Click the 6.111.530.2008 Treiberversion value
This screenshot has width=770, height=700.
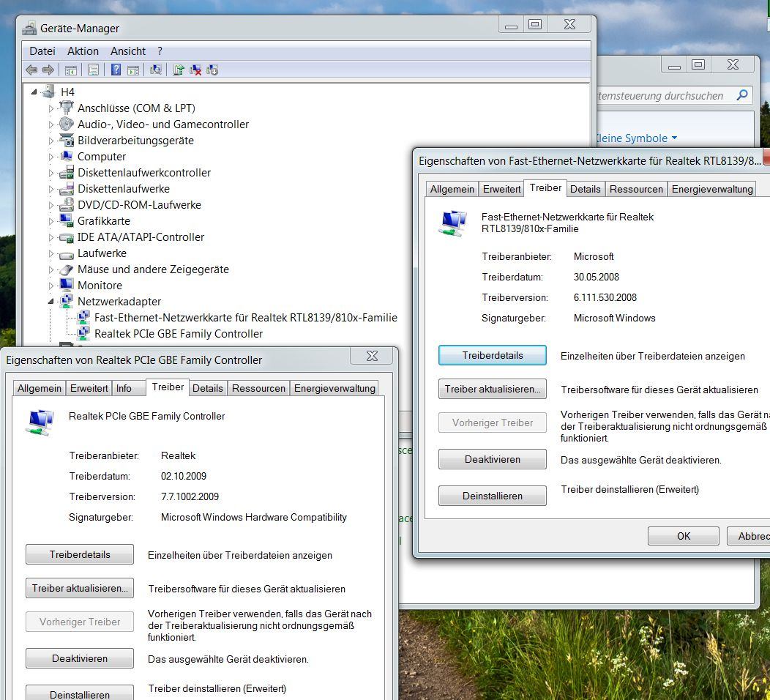tap(605, 297)
